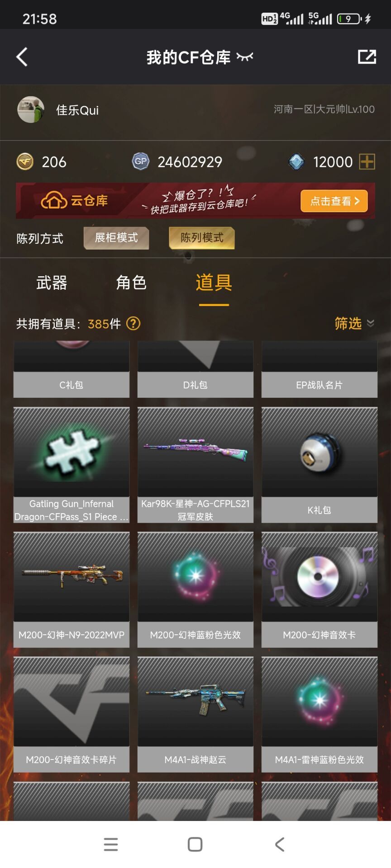Switch to the 武器 tab

[52, 283]
